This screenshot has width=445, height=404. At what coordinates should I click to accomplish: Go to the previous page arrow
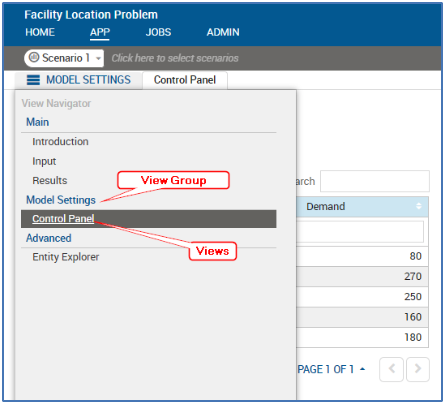point(391,369)
